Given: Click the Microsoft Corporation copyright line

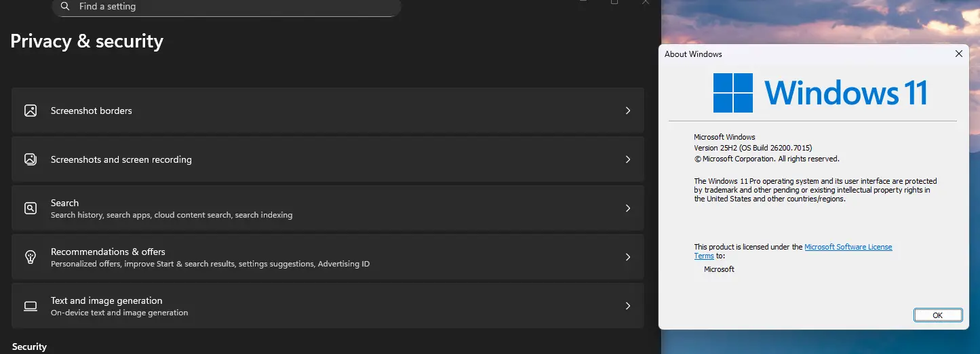Looking at the screenshot, I should click(766, 159).
